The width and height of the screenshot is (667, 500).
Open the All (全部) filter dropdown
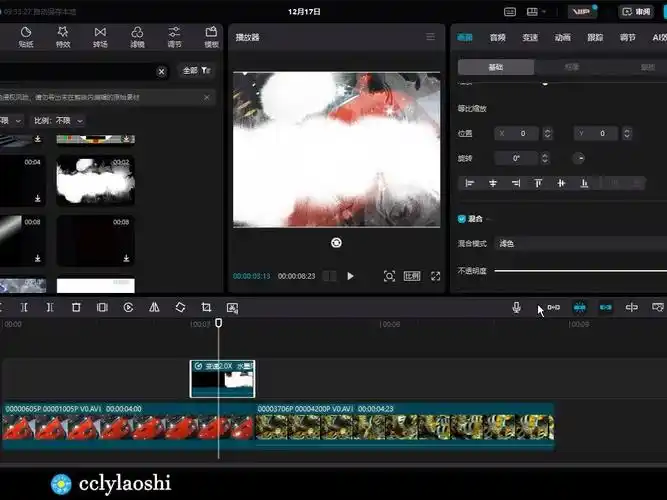[196, 71]
